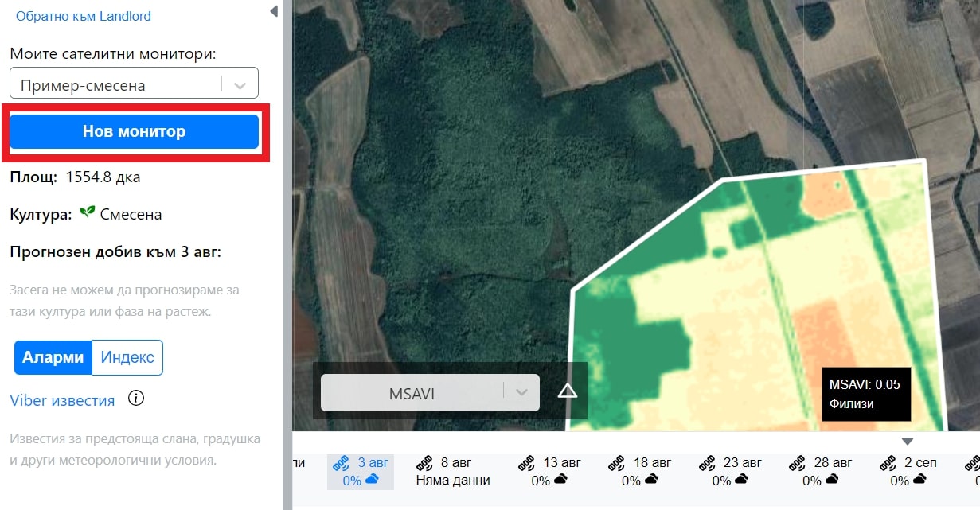Click the satellite icon for 8 авг

pyautogui.click(x=425, y=462)
